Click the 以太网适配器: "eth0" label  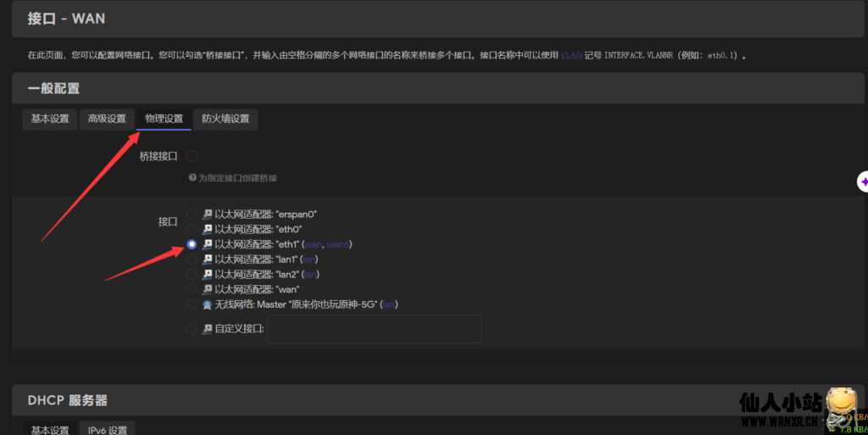coord(258,229)
